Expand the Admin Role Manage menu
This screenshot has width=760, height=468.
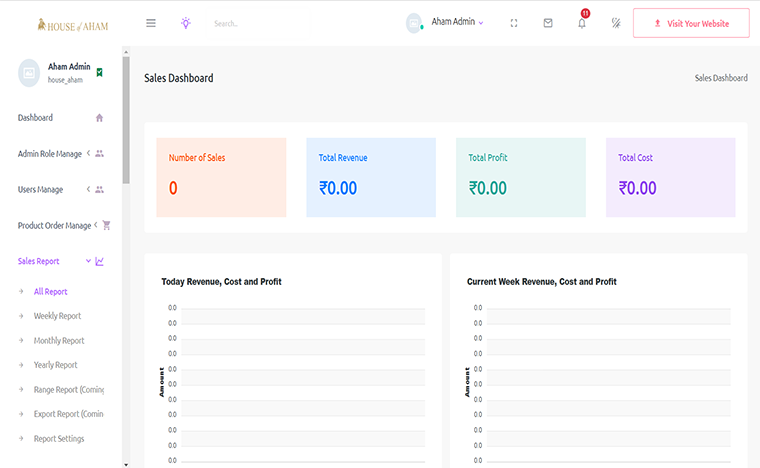(x=61, y=154)
